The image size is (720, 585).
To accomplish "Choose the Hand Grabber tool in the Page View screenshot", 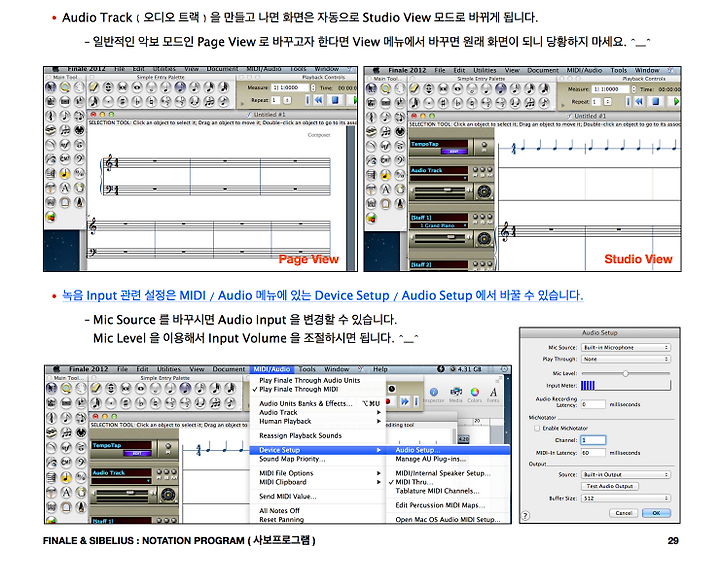I will point(79,87).
